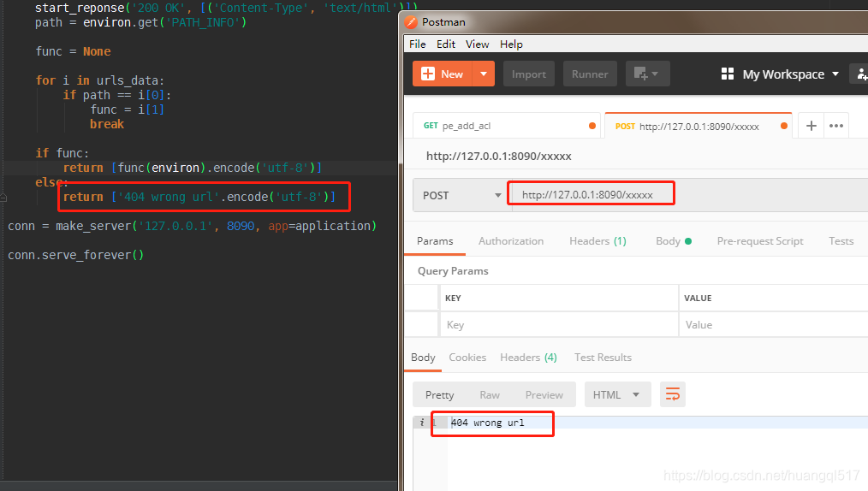
Task: Open the tab options ellipsis menu
Action: point(836,126)
